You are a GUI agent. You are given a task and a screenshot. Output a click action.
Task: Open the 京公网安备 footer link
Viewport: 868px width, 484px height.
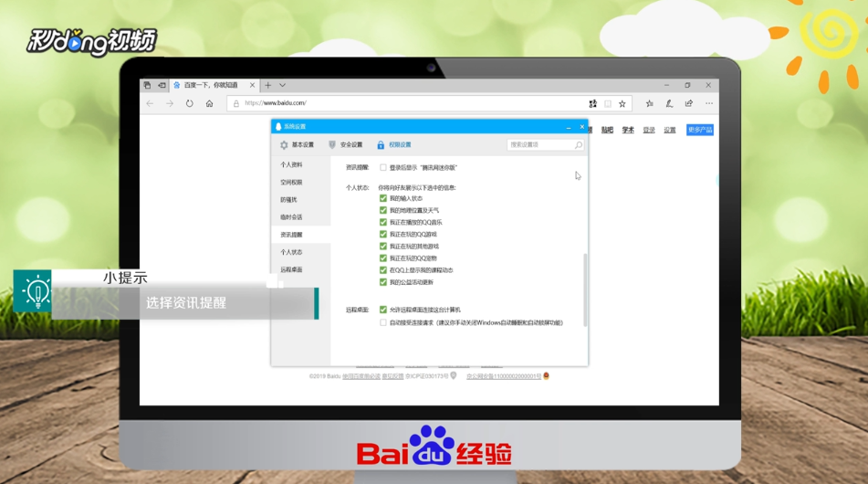pos(504,376)
